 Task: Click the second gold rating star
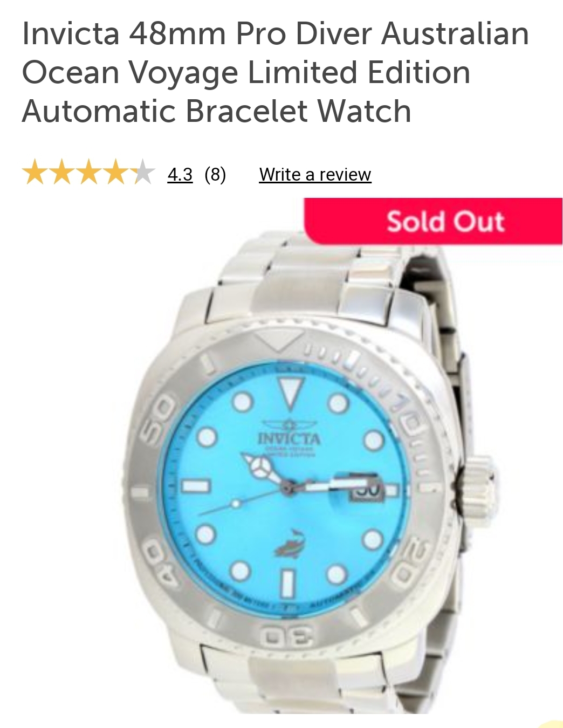pyautogui.click(x=62, y=173)
